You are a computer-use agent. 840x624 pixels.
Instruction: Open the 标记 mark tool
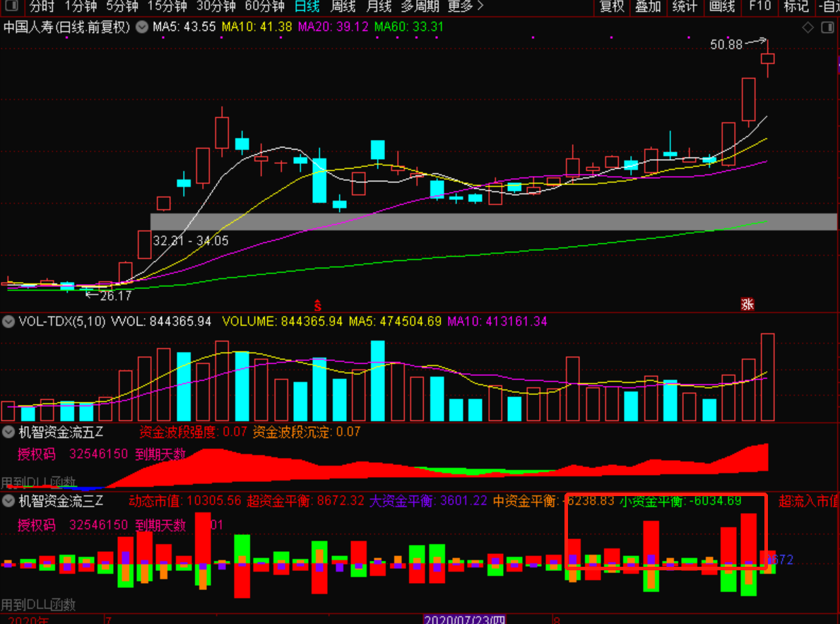tap(795, 6)
